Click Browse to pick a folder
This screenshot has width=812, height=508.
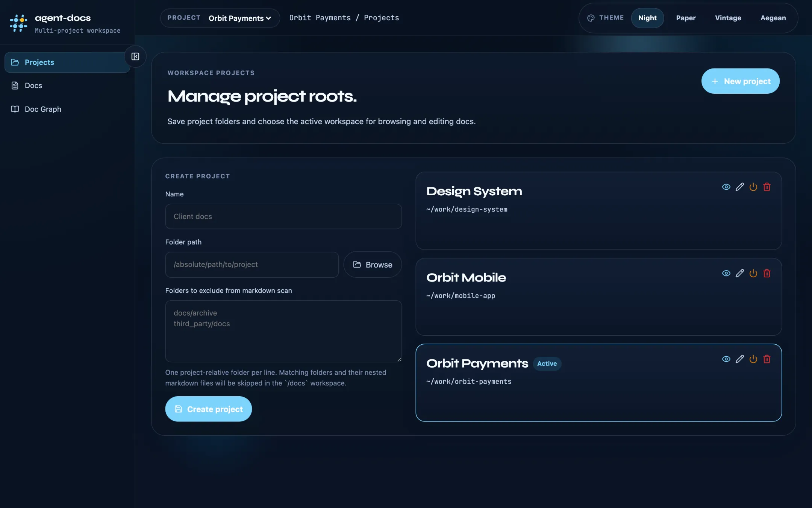pyautogui.click(x=373, y=265)
